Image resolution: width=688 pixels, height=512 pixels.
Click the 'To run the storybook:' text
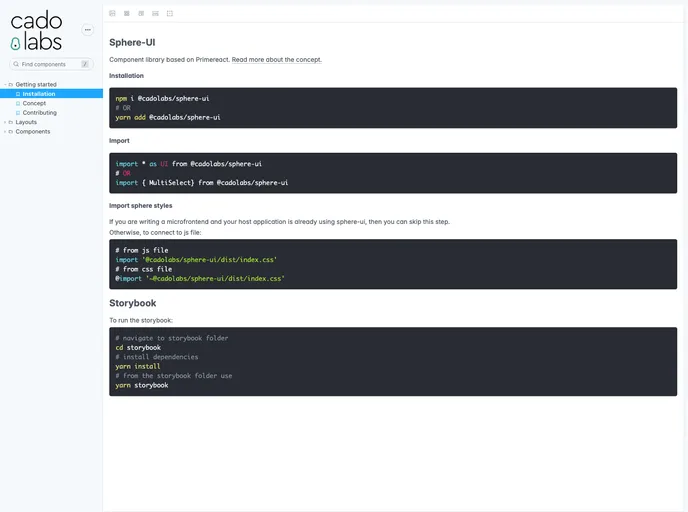tap(141, 320)
